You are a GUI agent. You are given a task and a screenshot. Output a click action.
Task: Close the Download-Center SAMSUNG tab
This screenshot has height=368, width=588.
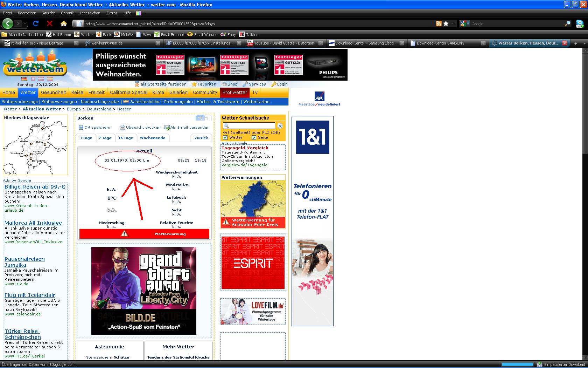pos(483,43)
